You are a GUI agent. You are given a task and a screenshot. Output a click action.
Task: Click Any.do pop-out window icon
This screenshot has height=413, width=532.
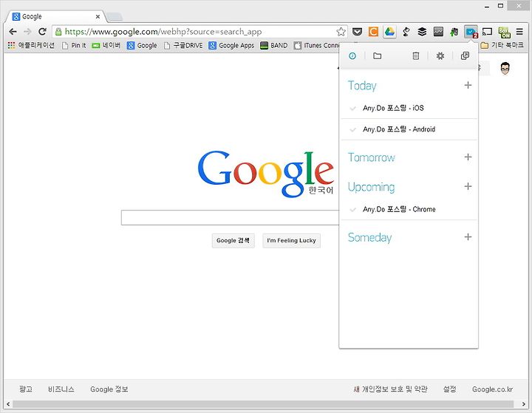pyautogui.click(x=465, y=55)
